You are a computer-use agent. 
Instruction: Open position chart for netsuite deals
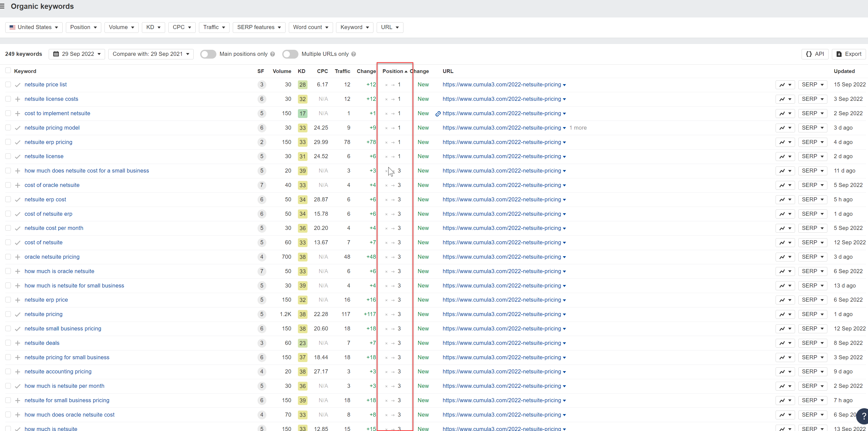(x=785, y=343)
